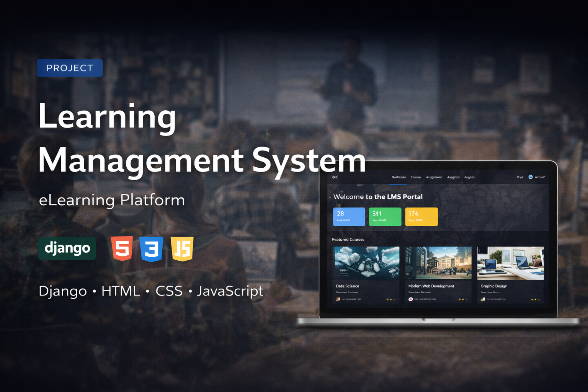Click the CSS3 shield icon
Screen dimensions: 588x392
click(152, 249)
